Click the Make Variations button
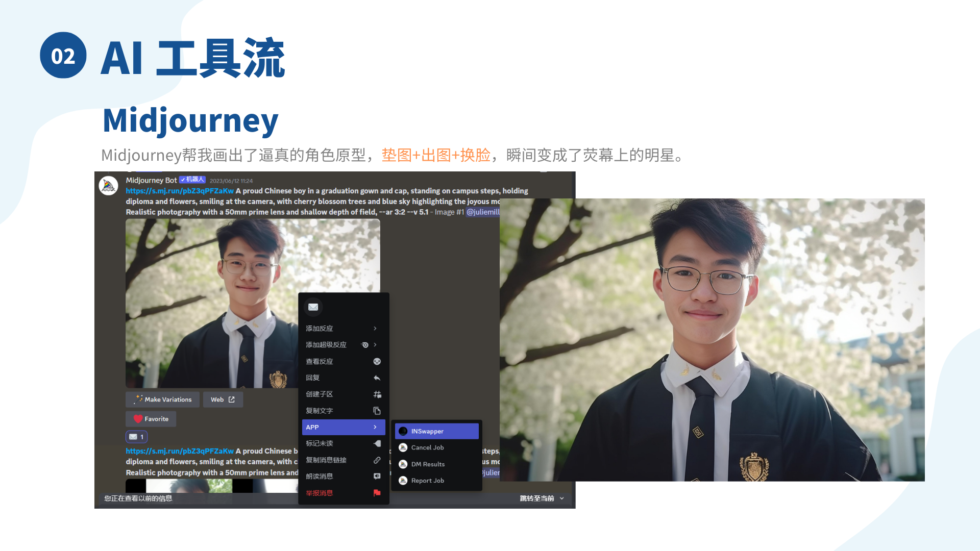This screenshot has width=980, height=551. (x=163, y=399)
